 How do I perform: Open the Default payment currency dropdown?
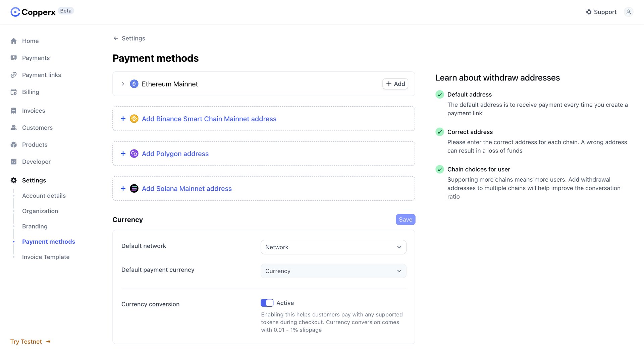(x=333, y=271)
